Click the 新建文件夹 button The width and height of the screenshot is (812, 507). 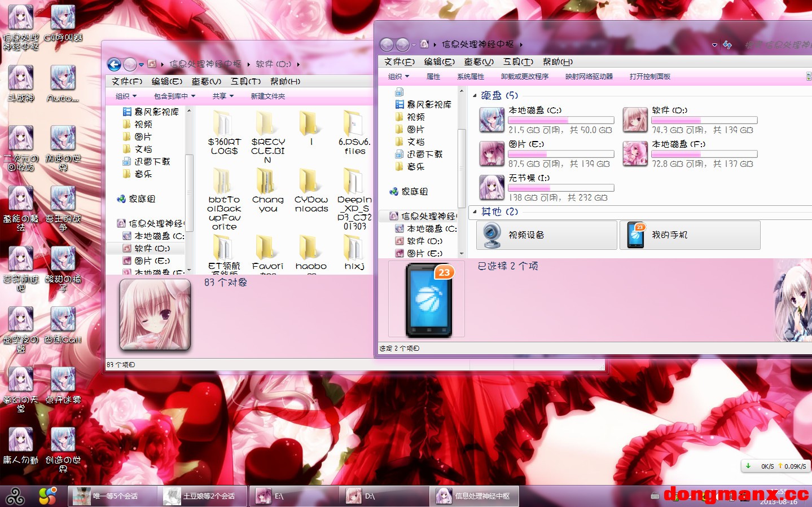[267, 96]
